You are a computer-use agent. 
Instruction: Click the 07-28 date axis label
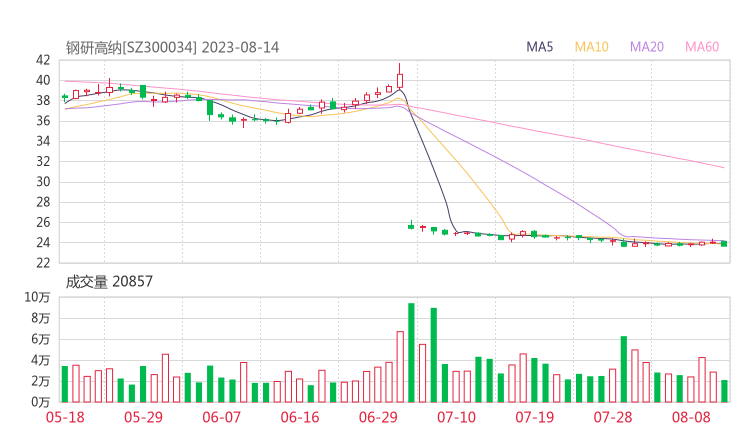pos(613,417)
